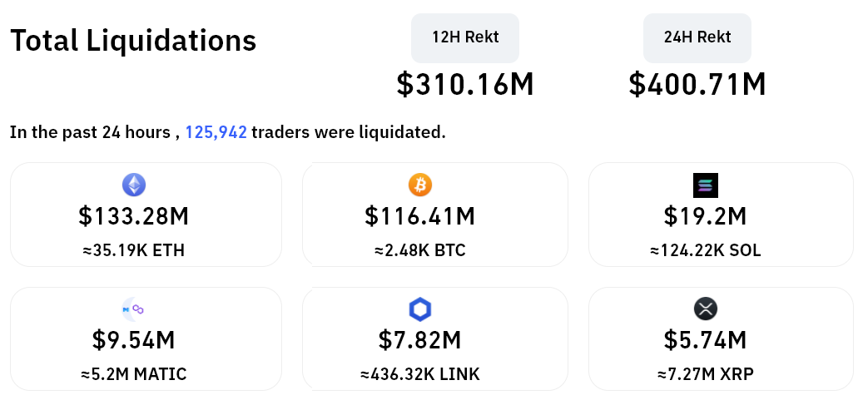Click the Solana coin icon
The image size is (868, 400).
[705, 185]
